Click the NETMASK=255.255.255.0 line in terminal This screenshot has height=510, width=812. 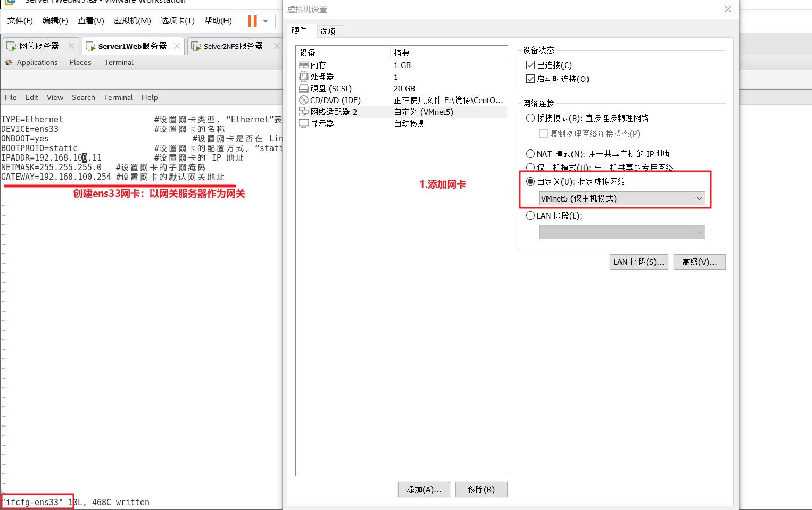(x=51, y=168)
